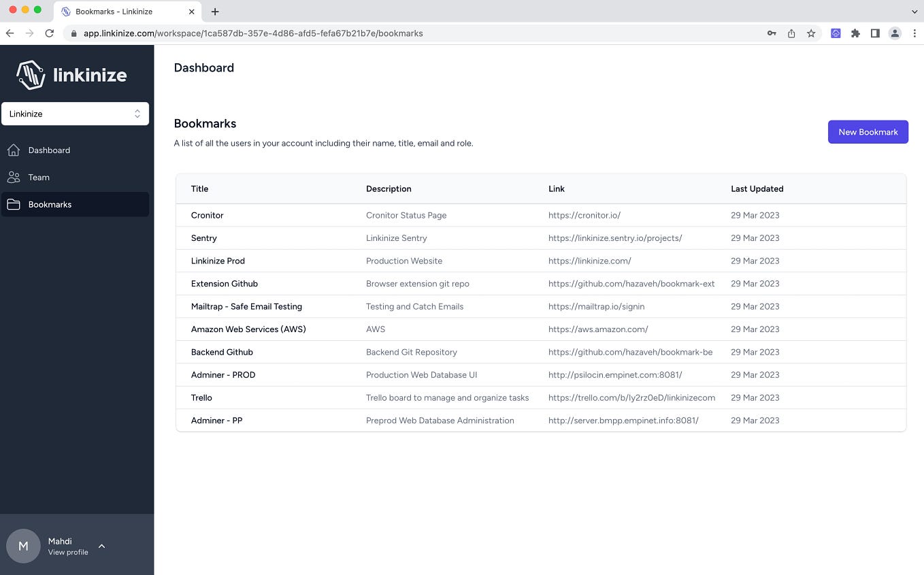
Task: Click the Bookmarks folder icon in the sidebar
Action: (x=14, y=204)
